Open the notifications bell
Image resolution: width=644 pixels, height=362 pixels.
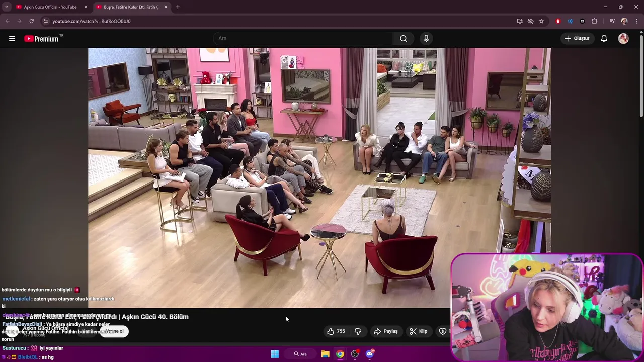point(604,39)
